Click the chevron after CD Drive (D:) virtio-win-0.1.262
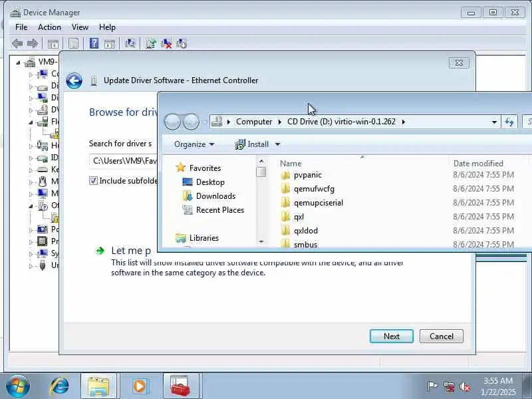The height and width of the screenshot is (399, 532). [404, 122]
